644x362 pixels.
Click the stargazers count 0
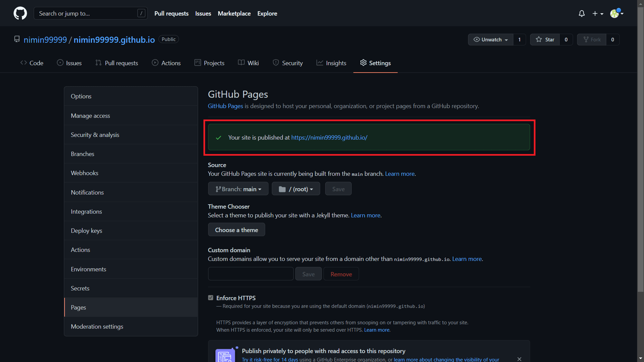coord(566,40)
